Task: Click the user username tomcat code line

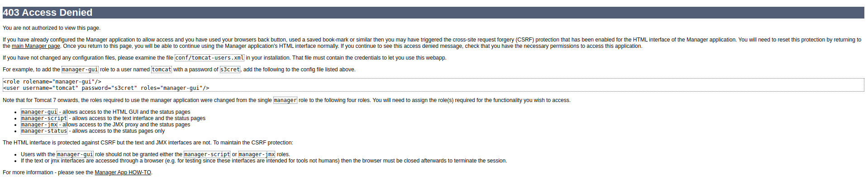Action: (x=106, y=88)
